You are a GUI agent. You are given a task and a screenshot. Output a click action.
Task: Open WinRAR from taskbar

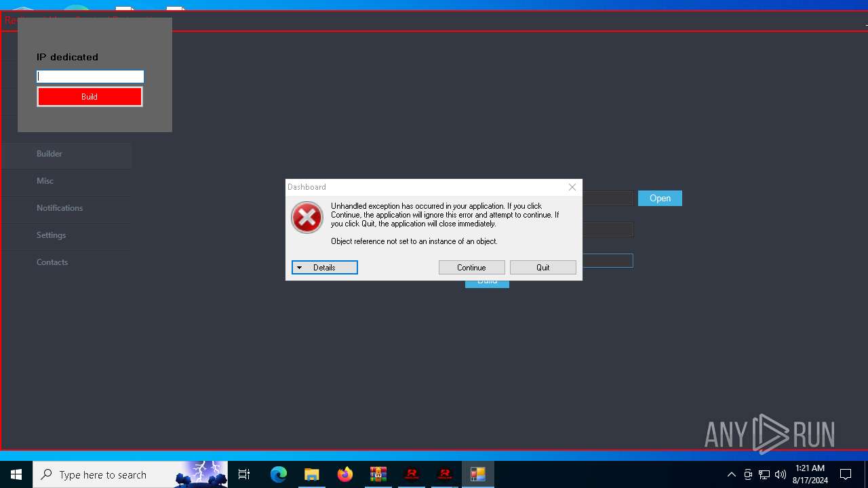[x=378, y=474]
